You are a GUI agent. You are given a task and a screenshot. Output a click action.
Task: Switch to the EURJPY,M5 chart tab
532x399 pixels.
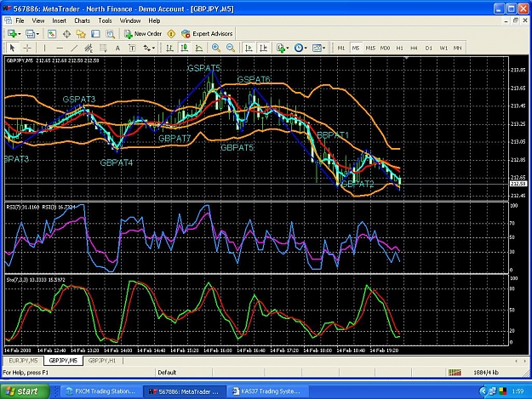coord(24,361)
